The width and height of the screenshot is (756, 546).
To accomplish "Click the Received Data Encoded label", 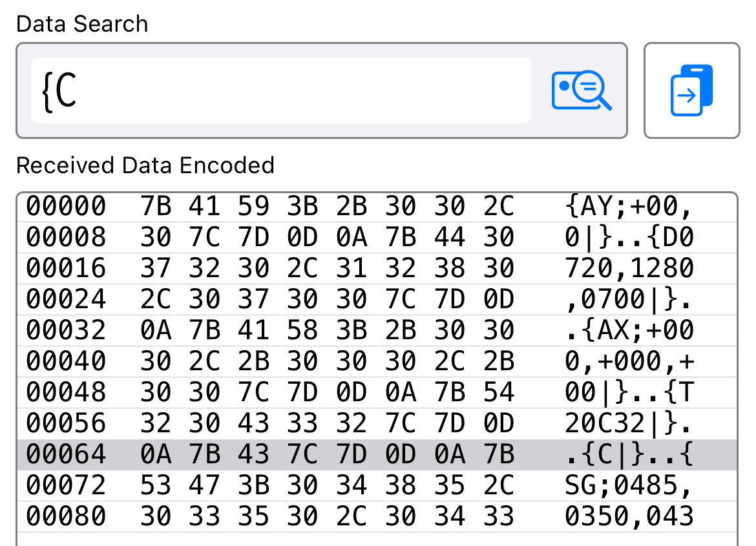I will pyautogui.click(x=145, y=165).
